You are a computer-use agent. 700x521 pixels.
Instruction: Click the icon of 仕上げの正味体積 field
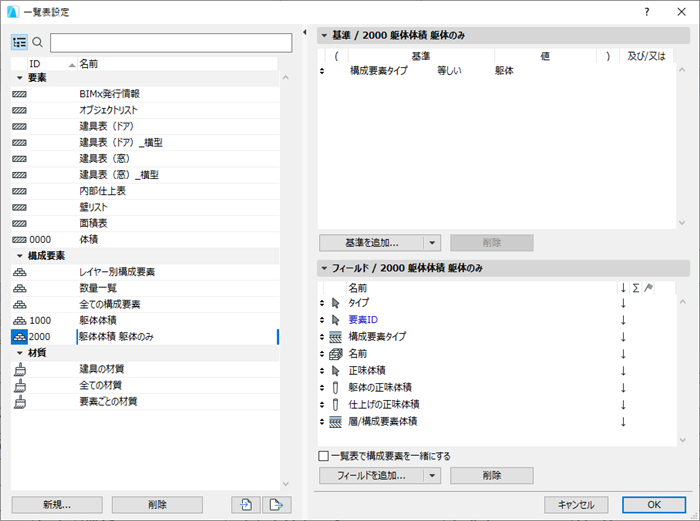[x=335, y=405]
